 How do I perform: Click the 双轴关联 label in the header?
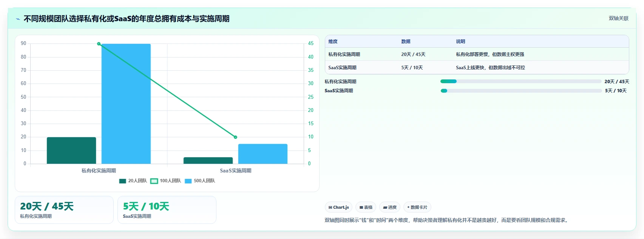(x=618, y=19)
